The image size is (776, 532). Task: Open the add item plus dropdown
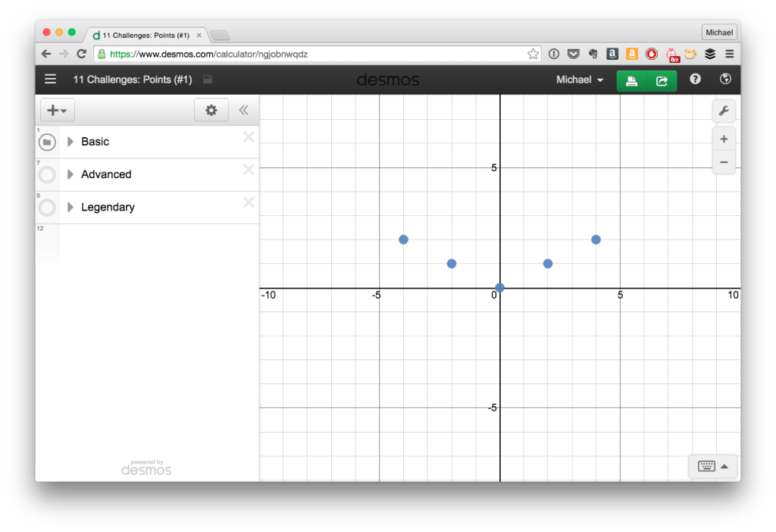click(57, 111)
